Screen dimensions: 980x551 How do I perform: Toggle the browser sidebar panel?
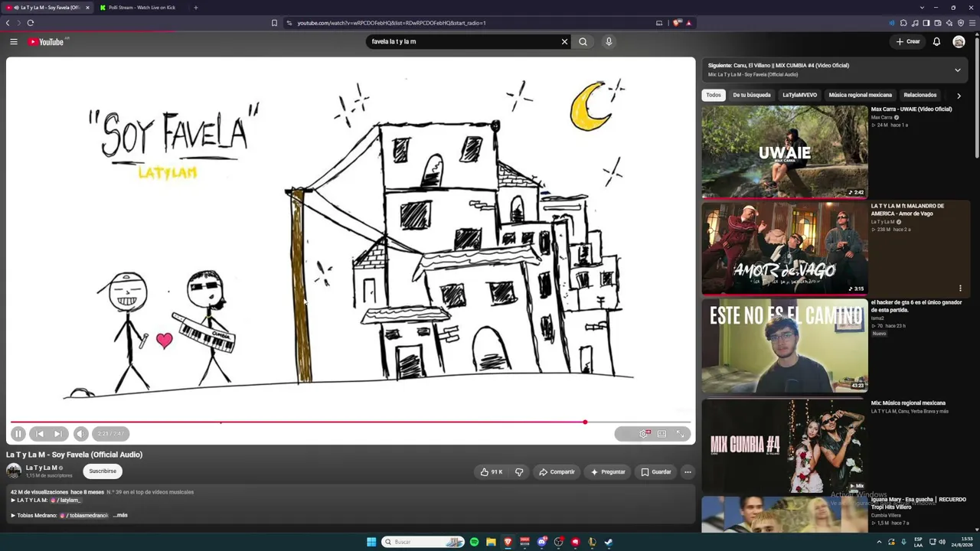click(x=926, y=23)
